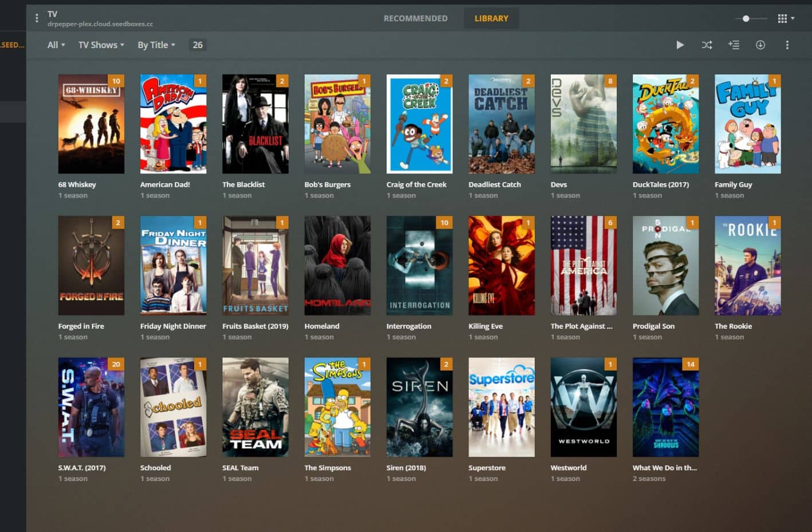This screenshot has height=532, width=812.
Task: Open The Plot Against America poster
Action: pos(584,265)
